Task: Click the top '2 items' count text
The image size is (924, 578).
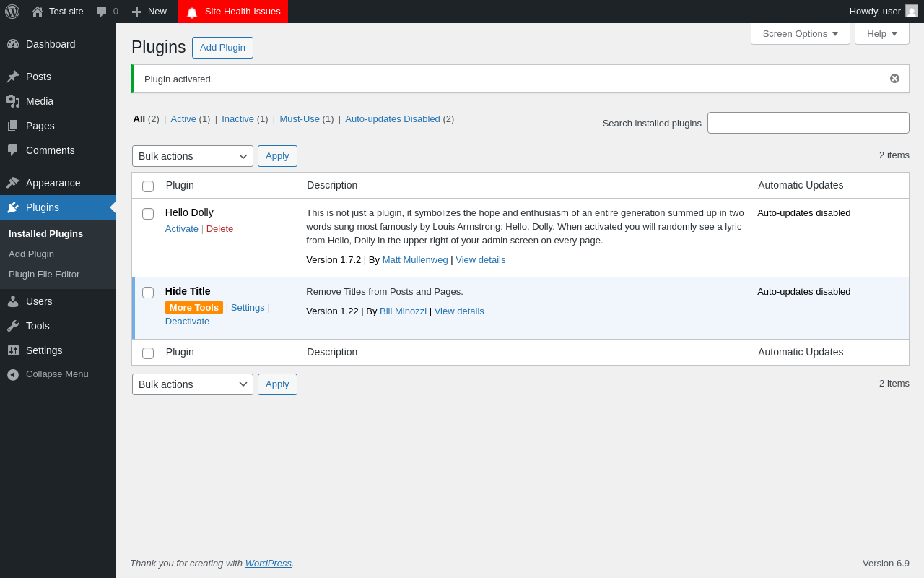Action: click(894, 155)
